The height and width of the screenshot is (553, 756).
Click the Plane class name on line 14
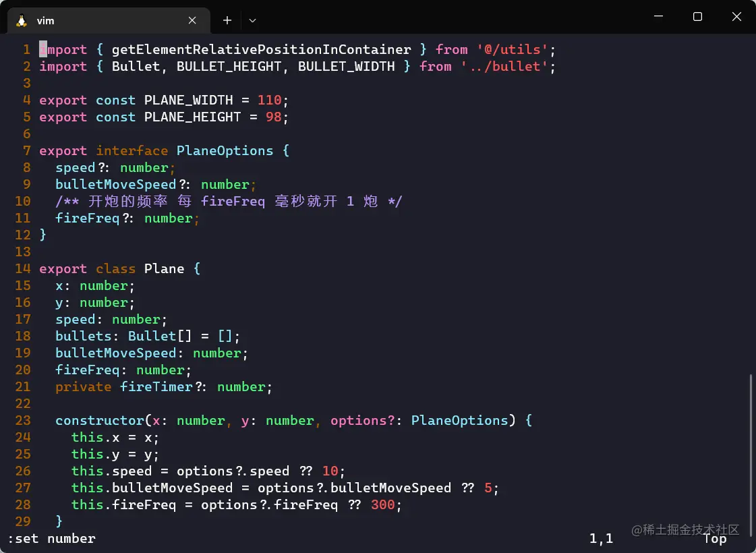164,268
